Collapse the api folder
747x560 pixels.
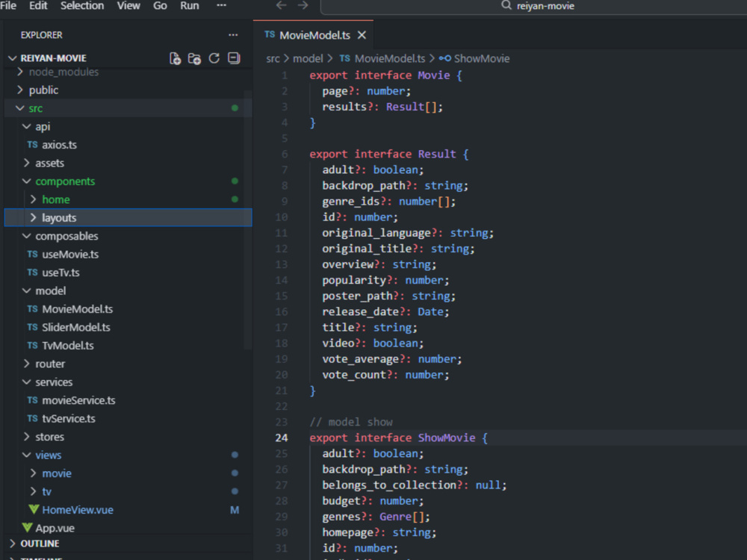(27, 126)
